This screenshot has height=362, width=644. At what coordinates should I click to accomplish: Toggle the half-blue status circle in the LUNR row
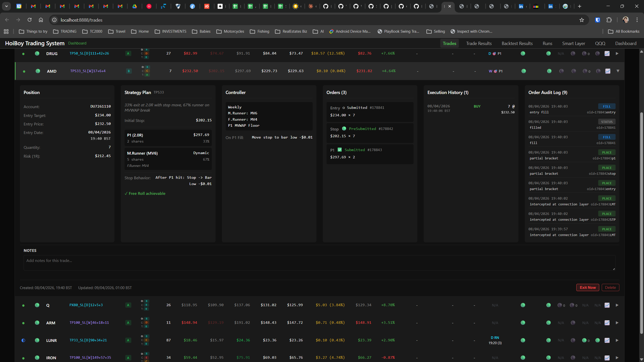23,340
